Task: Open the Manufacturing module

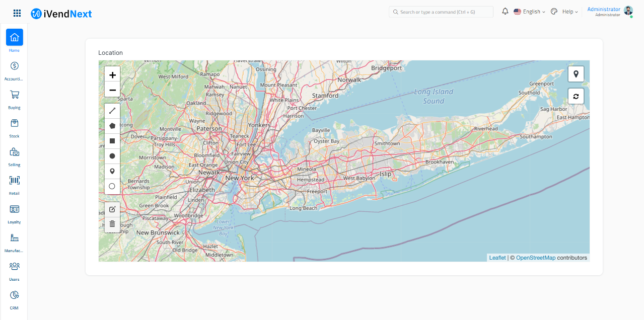Action: 14,243
